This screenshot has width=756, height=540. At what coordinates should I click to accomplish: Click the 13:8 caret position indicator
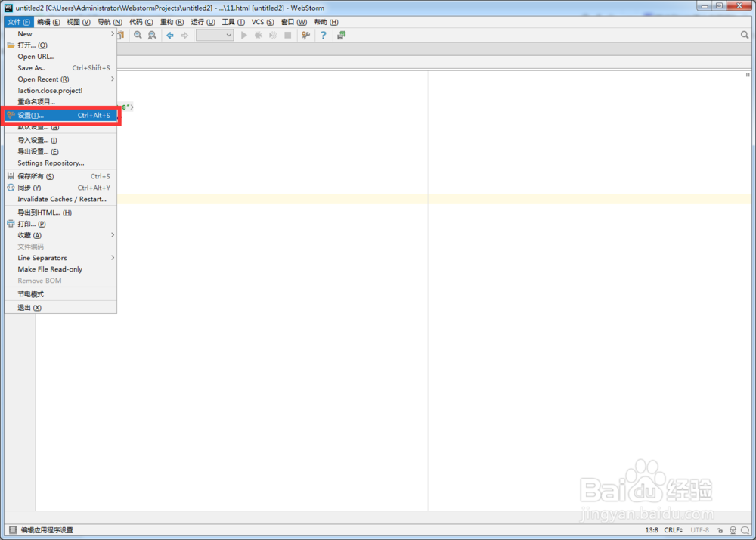[652, 529]
